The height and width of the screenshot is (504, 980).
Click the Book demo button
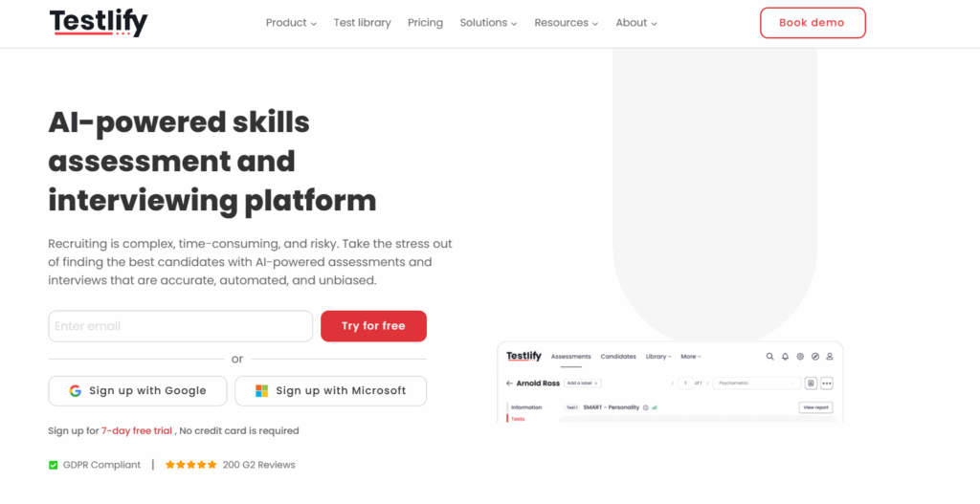[x=813, y=23]
